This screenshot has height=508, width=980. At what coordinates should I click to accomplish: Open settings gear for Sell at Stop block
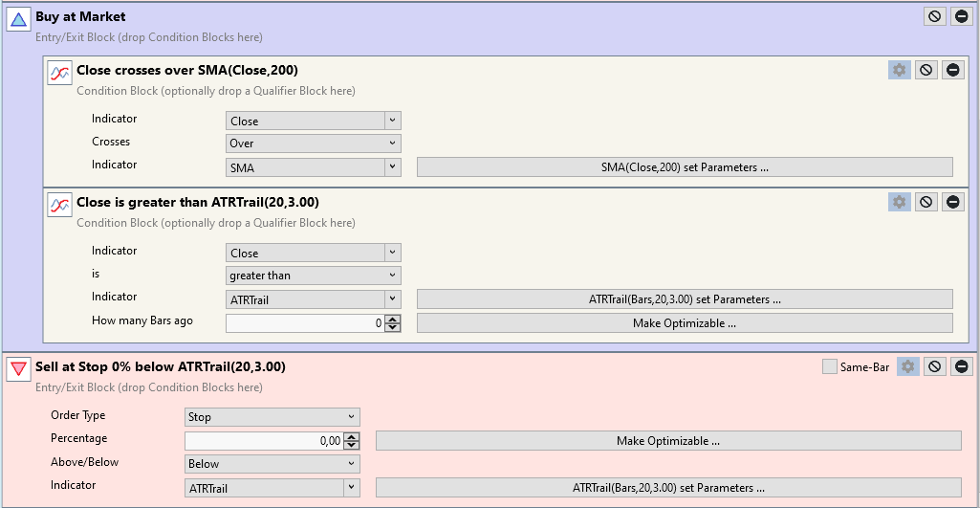coord(908,366)
